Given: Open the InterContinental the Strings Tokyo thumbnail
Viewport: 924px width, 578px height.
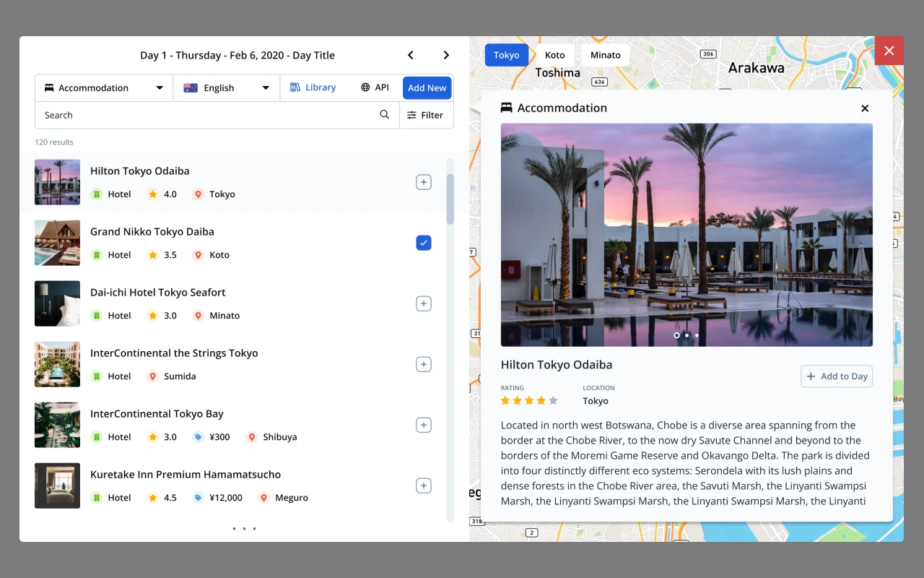Looking at the screenshot, I should (57, 364).
